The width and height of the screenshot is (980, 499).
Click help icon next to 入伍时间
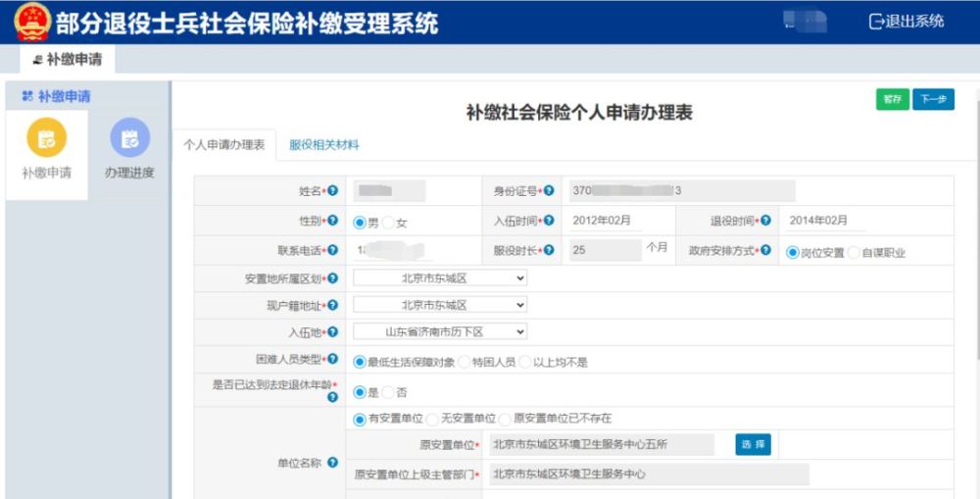(x=549, y=221)
